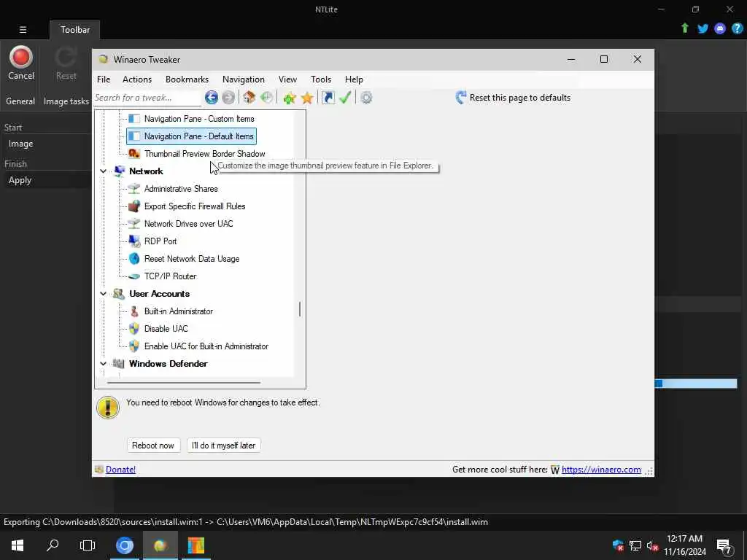The image size is (747, 560).
Task: Open taskbar Search magnifier
Action: (53, 545)
